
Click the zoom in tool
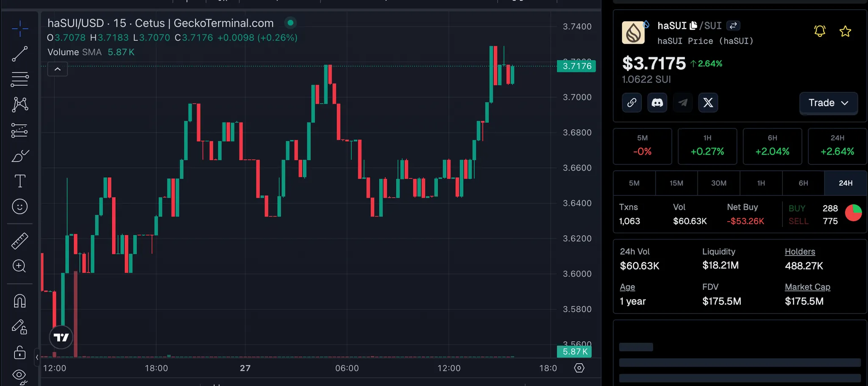pos(19,266)
